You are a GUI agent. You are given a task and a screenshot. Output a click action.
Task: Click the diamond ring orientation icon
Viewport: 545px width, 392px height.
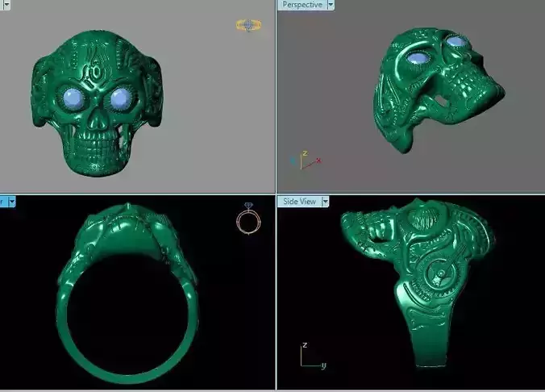[248, 219]
